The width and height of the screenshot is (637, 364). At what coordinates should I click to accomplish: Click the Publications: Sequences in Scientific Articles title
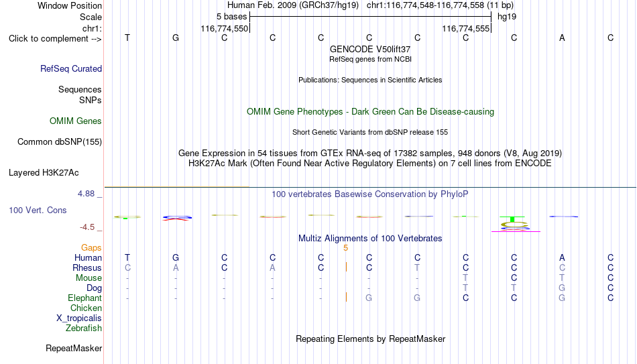click(x=370, y=80)
